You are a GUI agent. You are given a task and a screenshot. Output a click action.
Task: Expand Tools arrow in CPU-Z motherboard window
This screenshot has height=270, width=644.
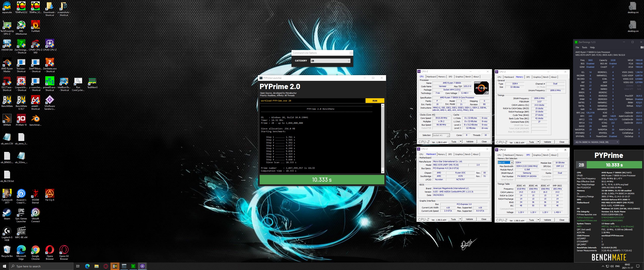click(x=460, y=219)
